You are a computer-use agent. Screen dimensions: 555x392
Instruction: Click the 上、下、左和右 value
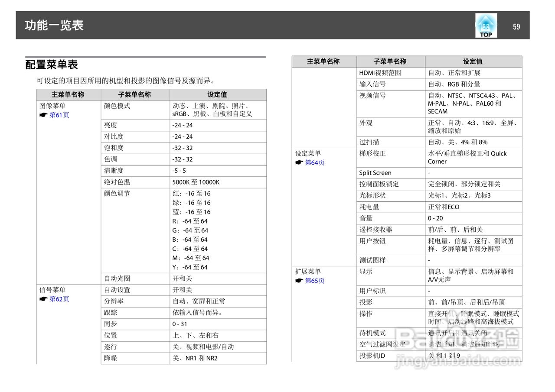196,335
